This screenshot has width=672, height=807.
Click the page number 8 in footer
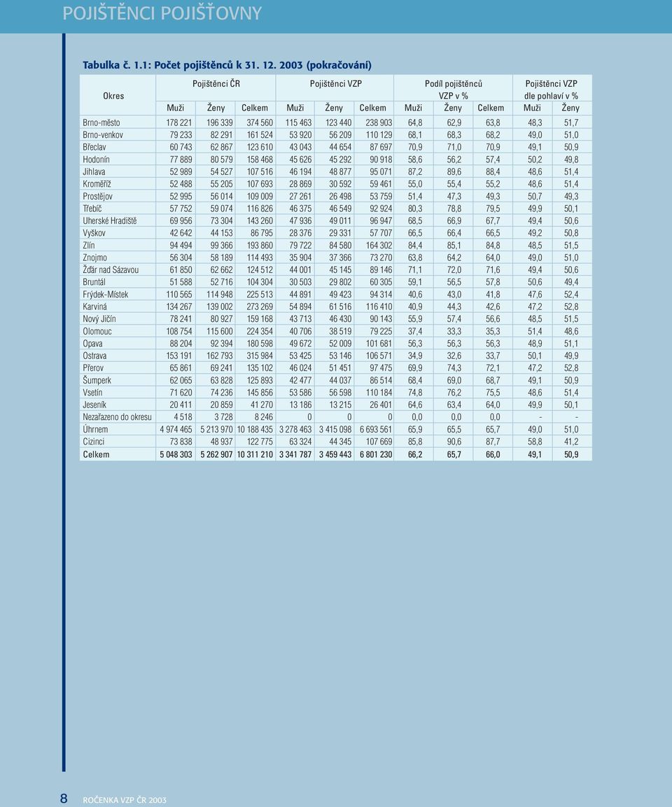point(64,798)
